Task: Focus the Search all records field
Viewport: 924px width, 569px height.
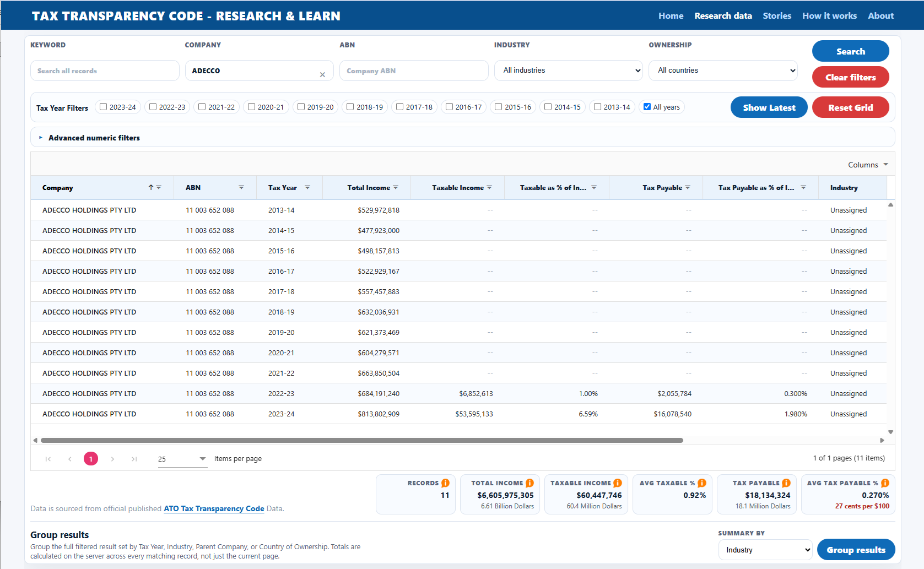Action: [x=105, y=71]
